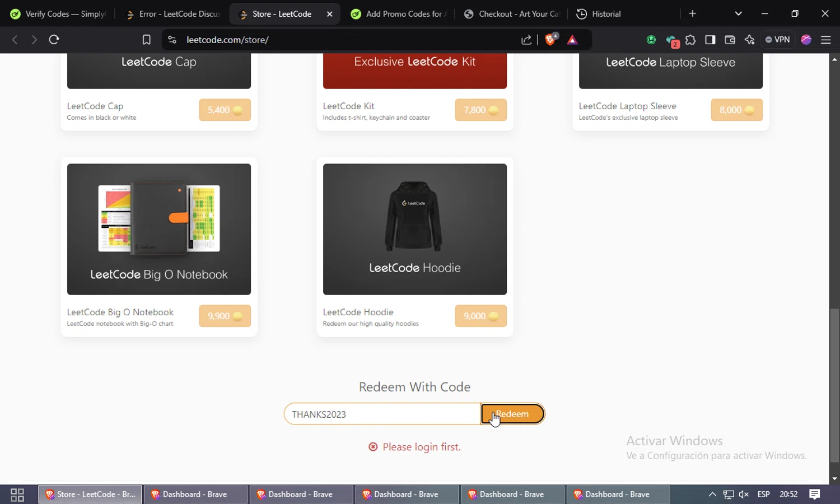Click the browser forward arrow
The width and height of the screenshot is (840, 504).
pos(34,40)
